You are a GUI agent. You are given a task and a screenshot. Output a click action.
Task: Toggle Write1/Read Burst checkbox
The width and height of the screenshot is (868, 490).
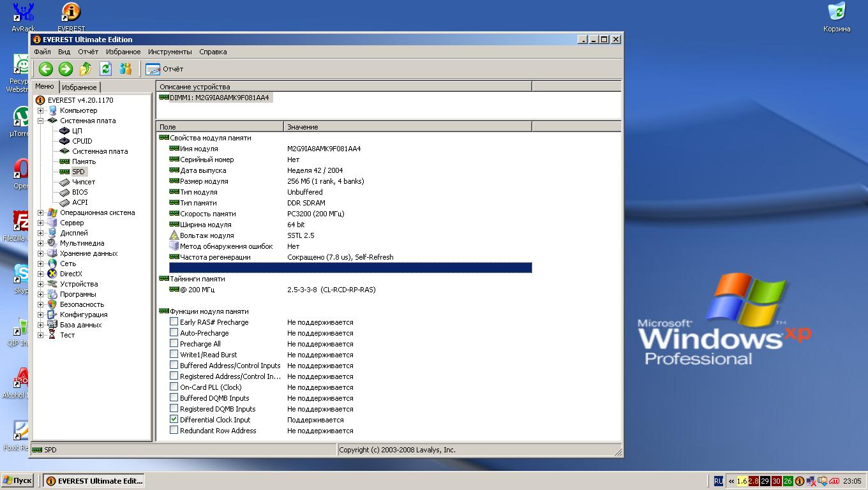[x=174, y=355]
